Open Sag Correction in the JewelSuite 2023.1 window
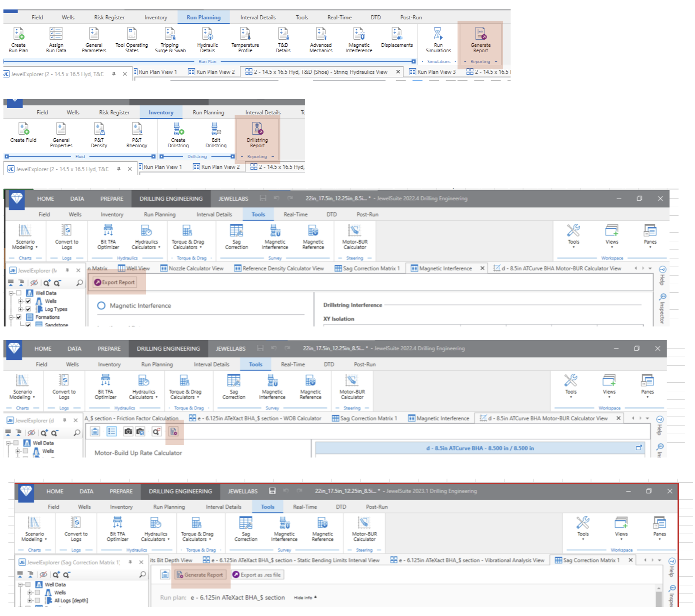Screen dimensions: 695x616 pos(246,529)
